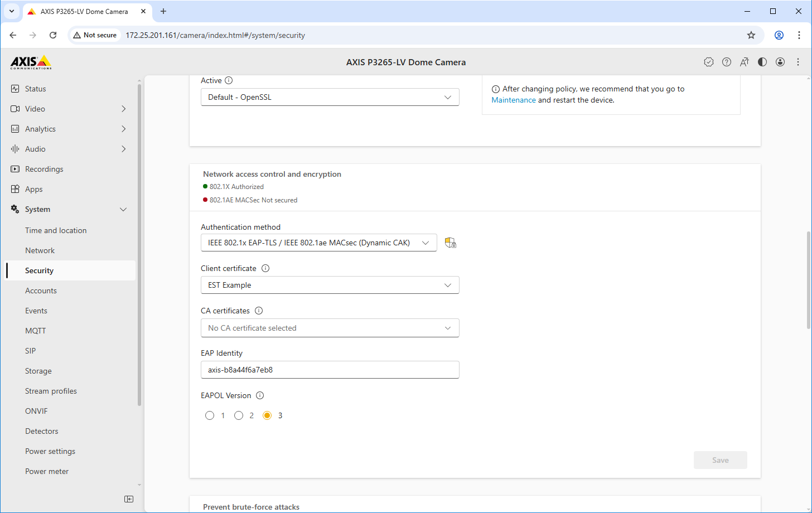Open the user account icon in header
Screen dimensions: 812x513
[x=780, y=62]
